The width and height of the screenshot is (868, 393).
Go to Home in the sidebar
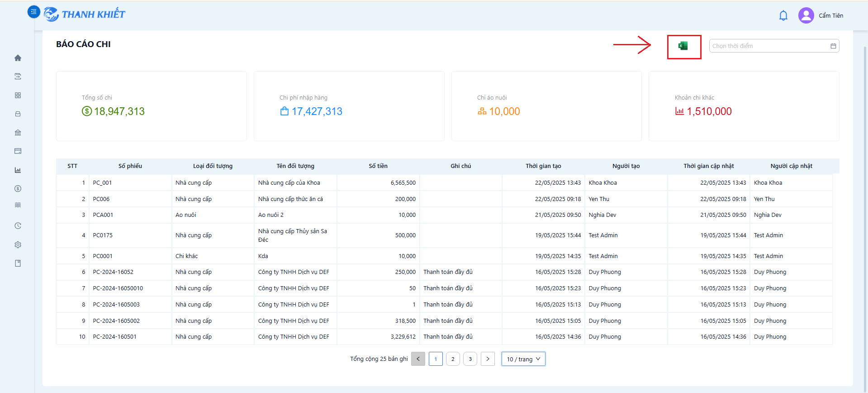point(18,58)
